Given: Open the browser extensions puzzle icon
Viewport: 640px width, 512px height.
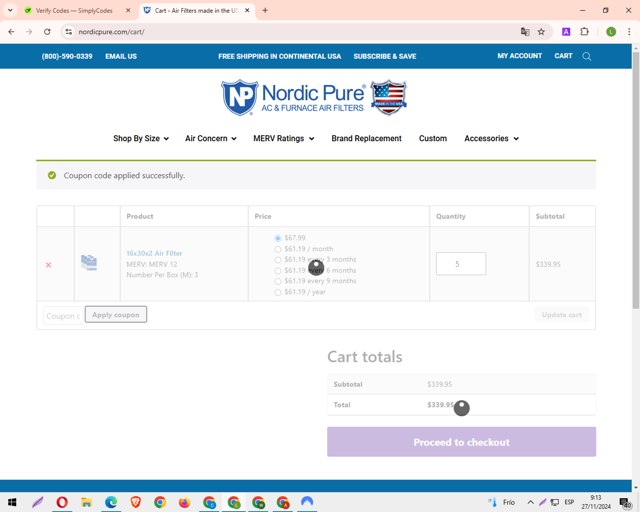Looking at the screenshot, I should [584, 32].
